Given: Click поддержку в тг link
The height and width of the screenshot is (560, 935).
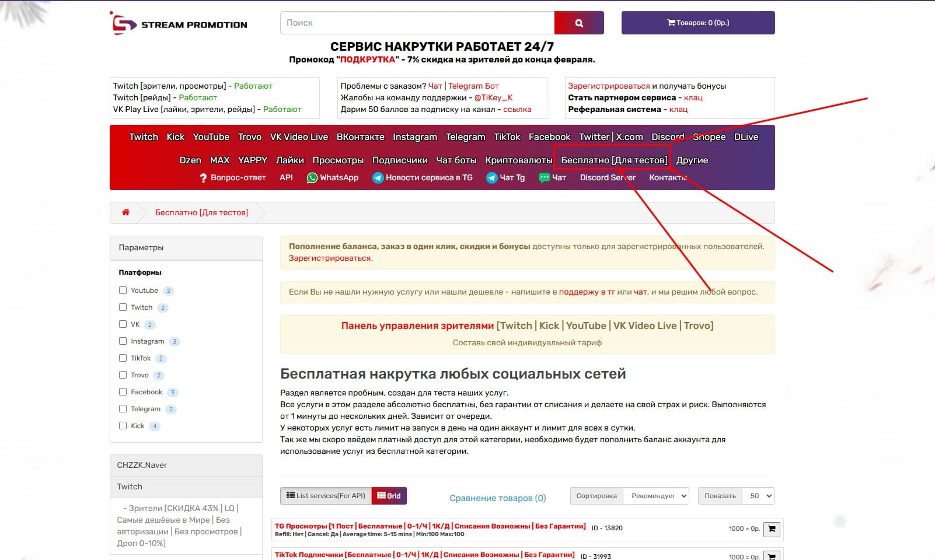Looking at the screenshot, I should [x=587, y=292].
